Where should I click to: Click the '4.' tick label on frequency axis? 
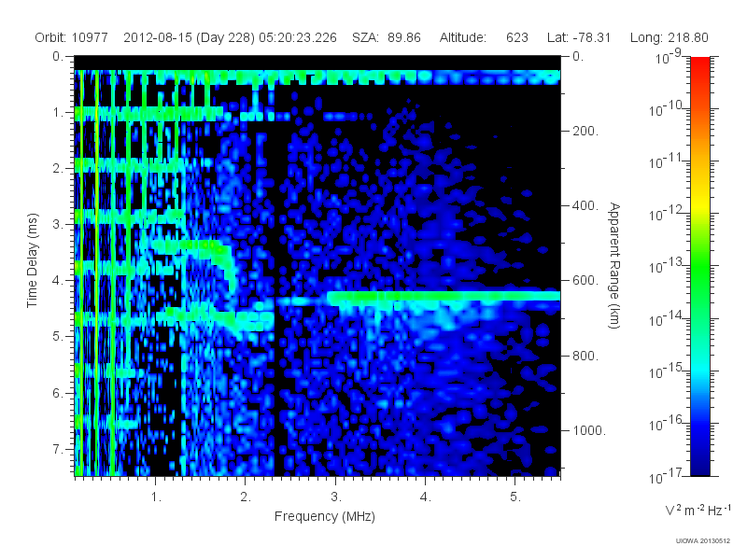pyautogui.click(x=425, y=497)
